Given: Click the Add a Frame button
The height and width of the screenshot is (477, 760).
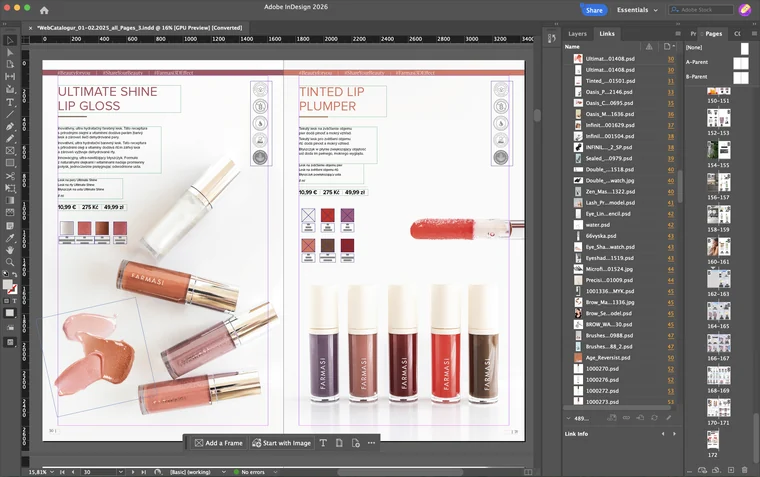Looking at the screenshot, I should pos(219,443).
